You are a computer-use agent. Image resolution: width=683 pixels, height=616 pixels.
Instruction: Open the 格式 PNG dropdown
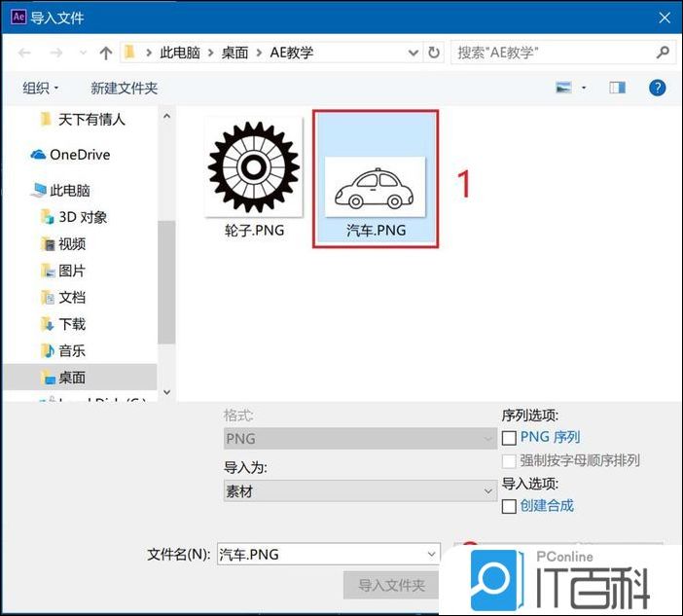[x=360, y=439]
